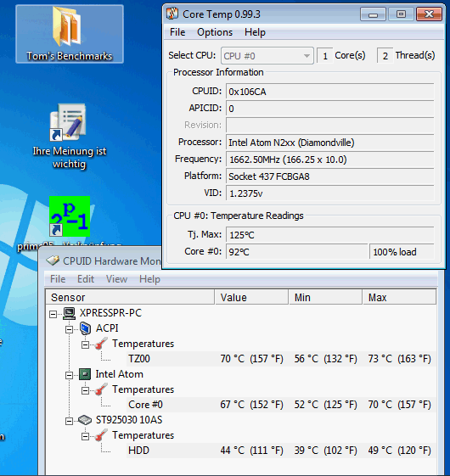Click thermometer icon under ST925030 Temperatures
This screenshot has height=476, width=450.
click(101, 435)
